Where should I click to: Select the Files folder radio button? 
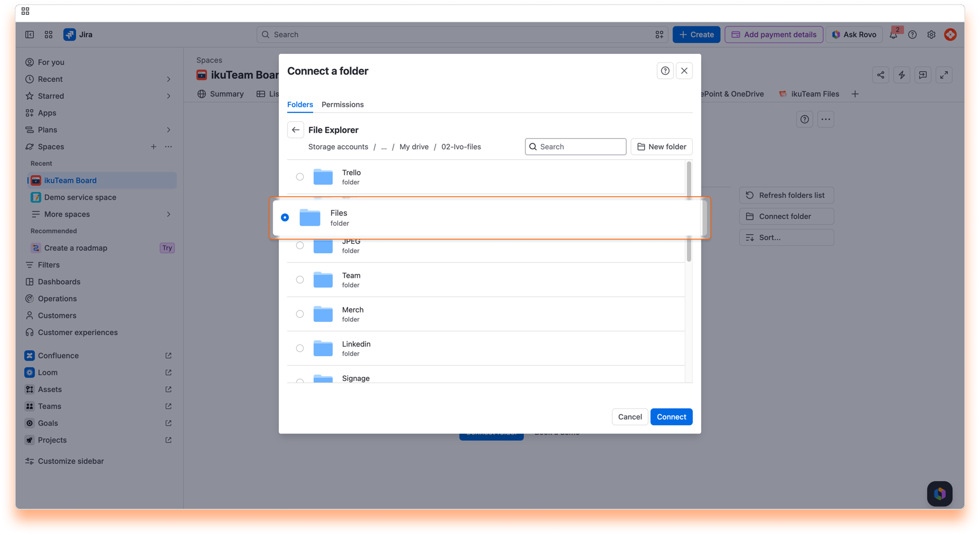pos(285,217)
